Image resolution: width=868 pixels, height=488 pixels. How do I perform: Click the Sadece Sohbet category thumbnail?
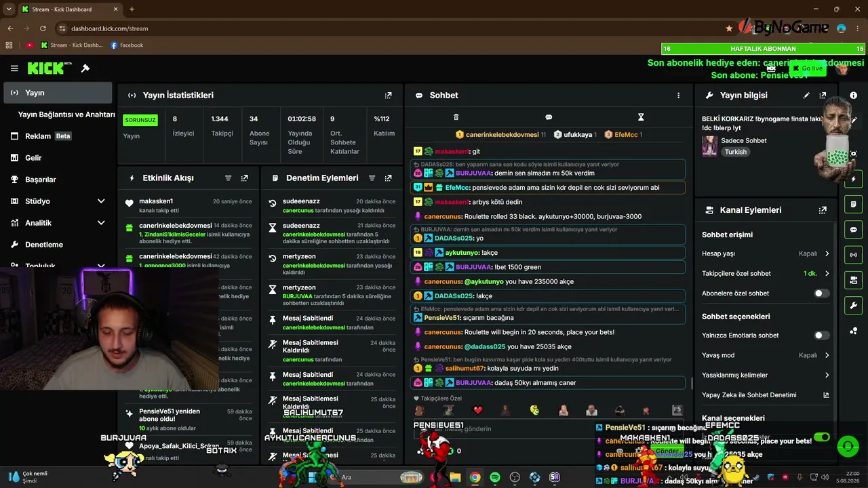coord(709,146)
